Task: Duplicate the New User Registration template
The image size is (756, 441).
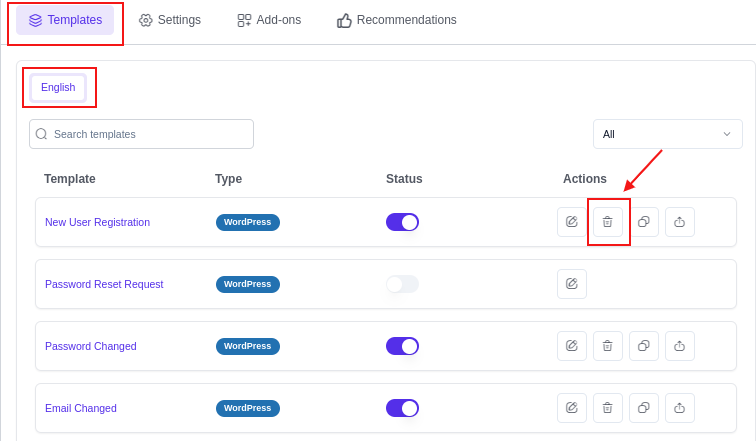Action: point(644,222)
